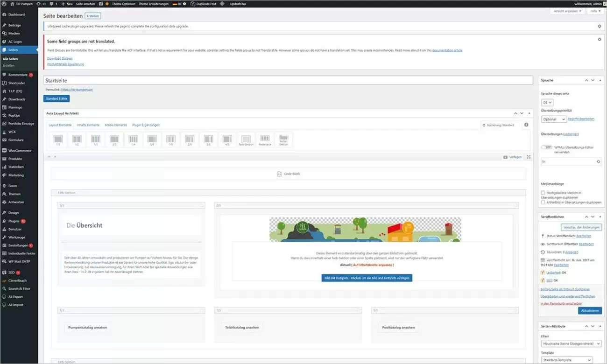
Task: Insert the Reiter-Sektion layout element
Action: (284, 139)
